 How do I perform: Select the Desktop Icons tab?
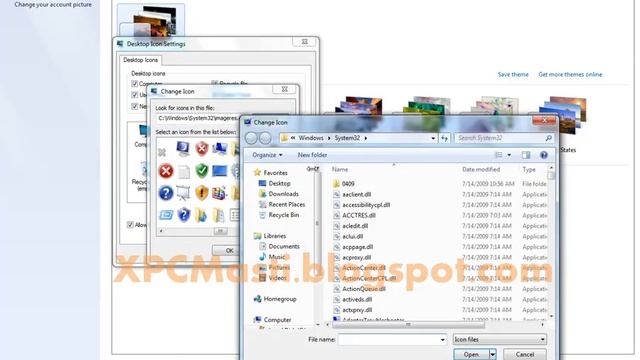140,60
